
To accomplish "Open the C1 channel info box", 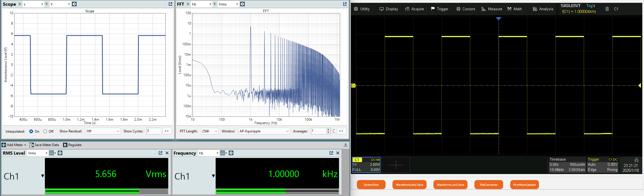I will pyautogui.click(x=366, y=165).
